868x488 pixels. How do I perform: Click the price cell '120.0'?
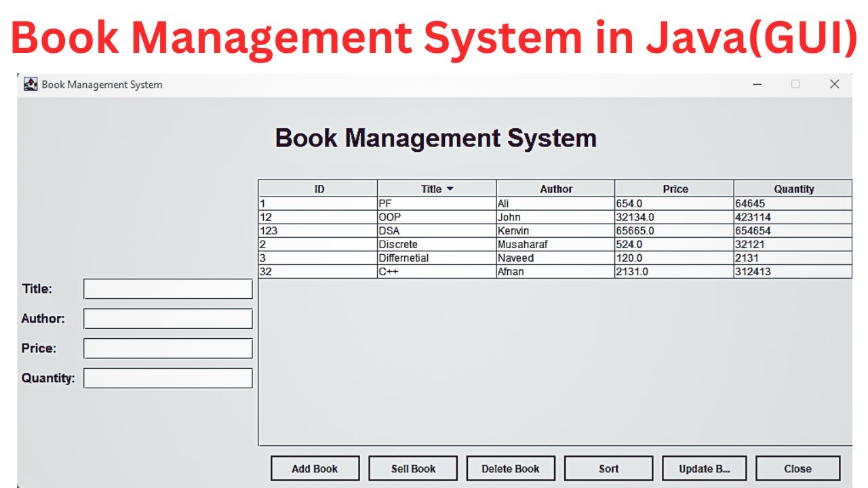[674, 258]
